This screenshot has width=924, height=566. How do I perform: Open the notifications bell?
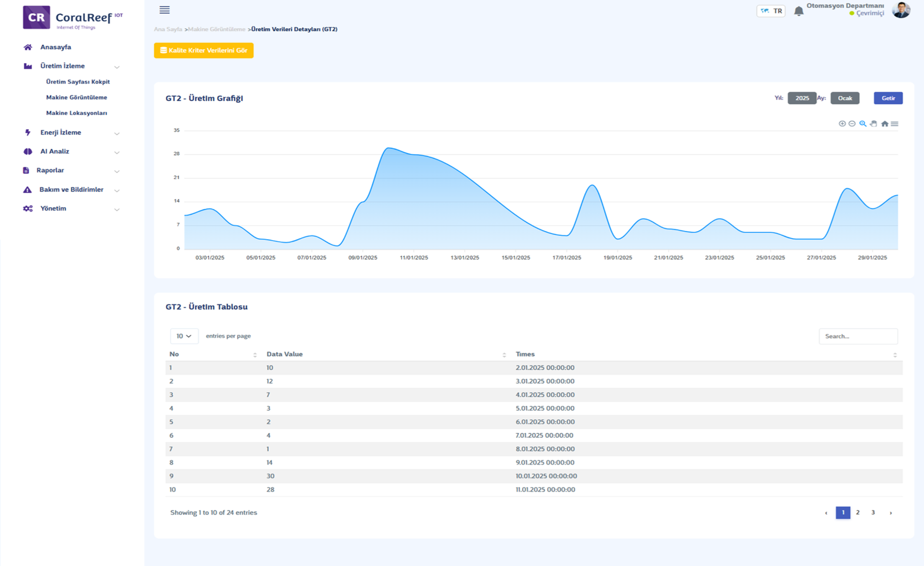[x=798, y=11]
